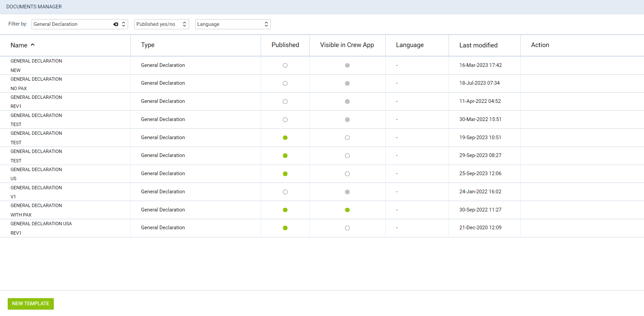The width and height of the screenshot is (644, 316).
Task: Click the Language column header
Action: [410, 45]
